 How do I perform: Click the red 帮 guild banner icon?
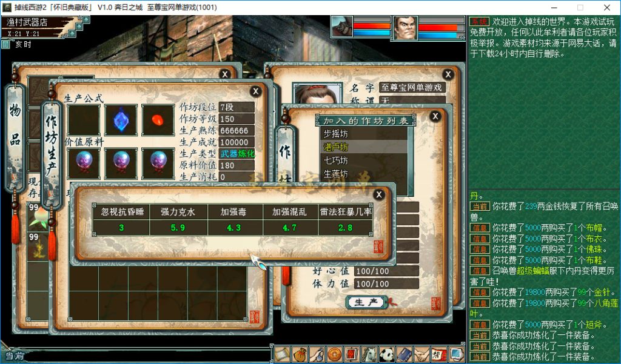click(x=439, y=354)
